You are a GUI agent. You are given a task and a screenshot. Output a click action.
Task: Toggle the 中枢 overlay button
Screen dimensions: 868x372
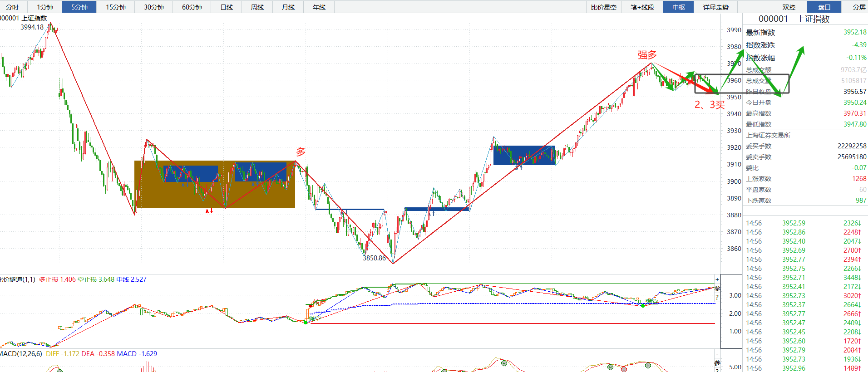pos(679,7)
